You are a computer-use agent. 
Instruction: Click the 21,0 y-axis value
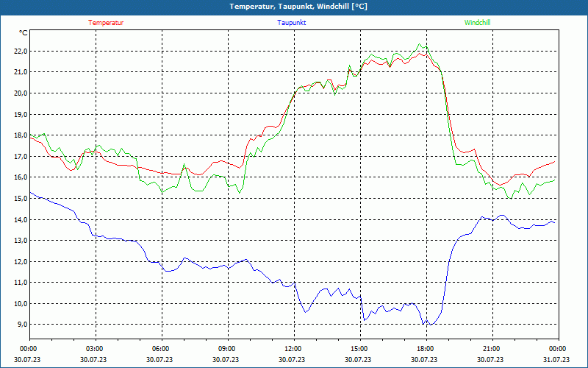point(21,72)
